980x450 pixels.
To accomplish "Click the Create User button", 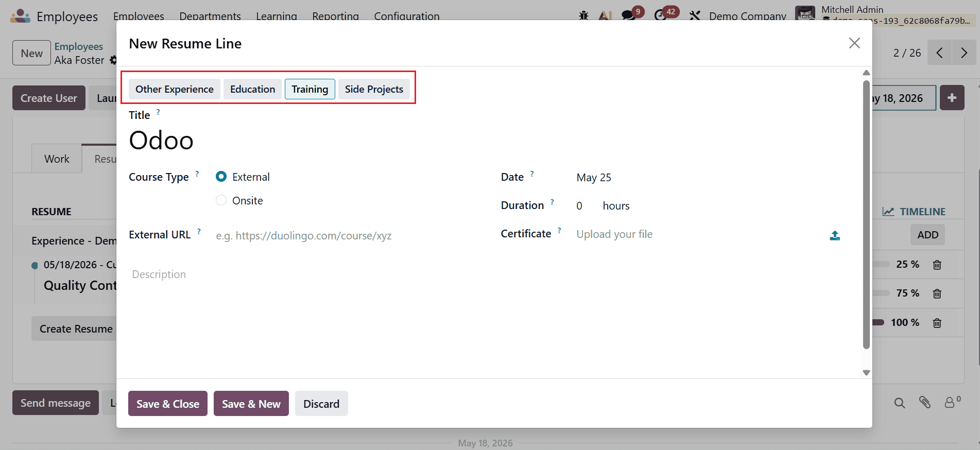I will point(49,98).
